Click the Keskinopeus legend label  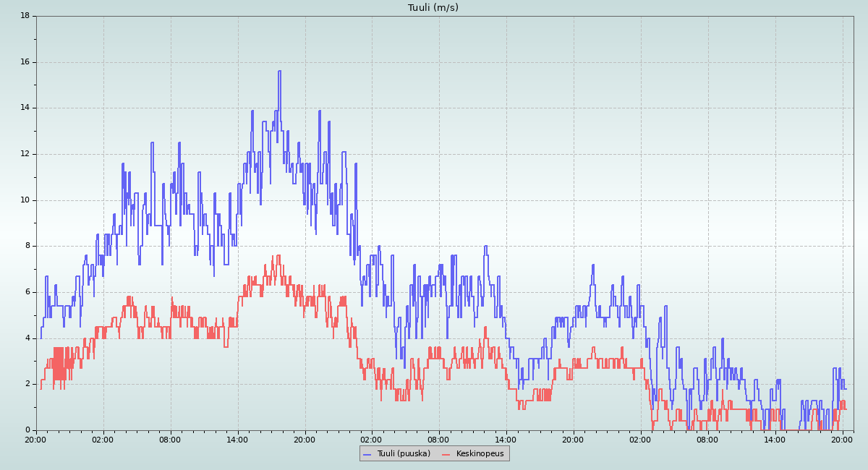(x=480, y=453)
